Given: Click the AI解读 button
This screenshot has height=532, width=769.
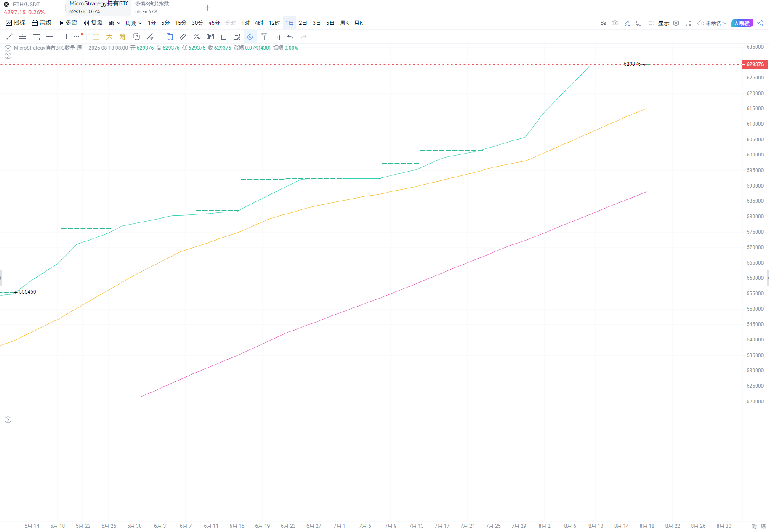Looking at the screenshot, I should coord(742,23).
